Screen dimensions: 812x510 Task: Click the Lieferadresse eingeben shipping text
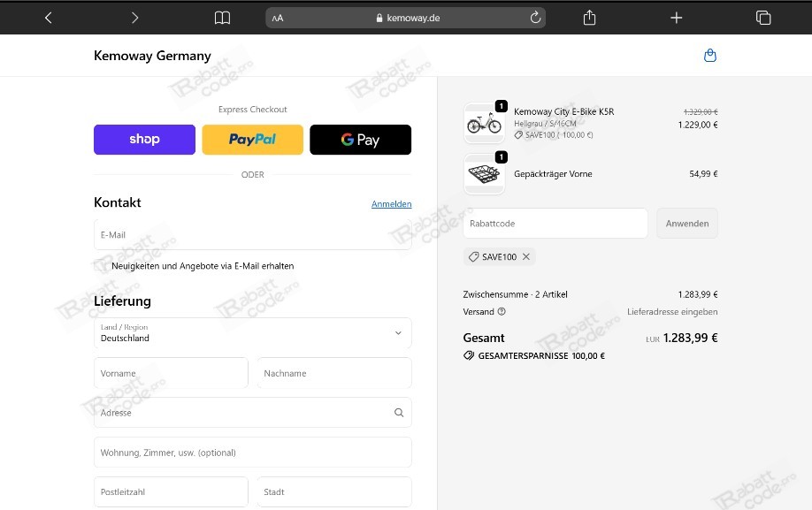click(x=672, y=311)
